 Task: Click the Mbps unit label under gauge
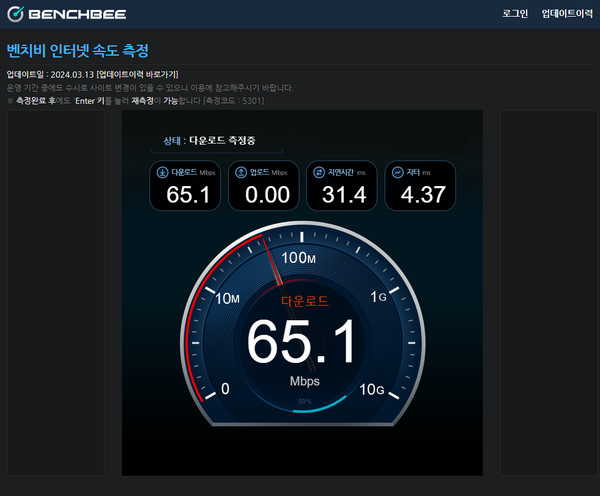point(305,381)
